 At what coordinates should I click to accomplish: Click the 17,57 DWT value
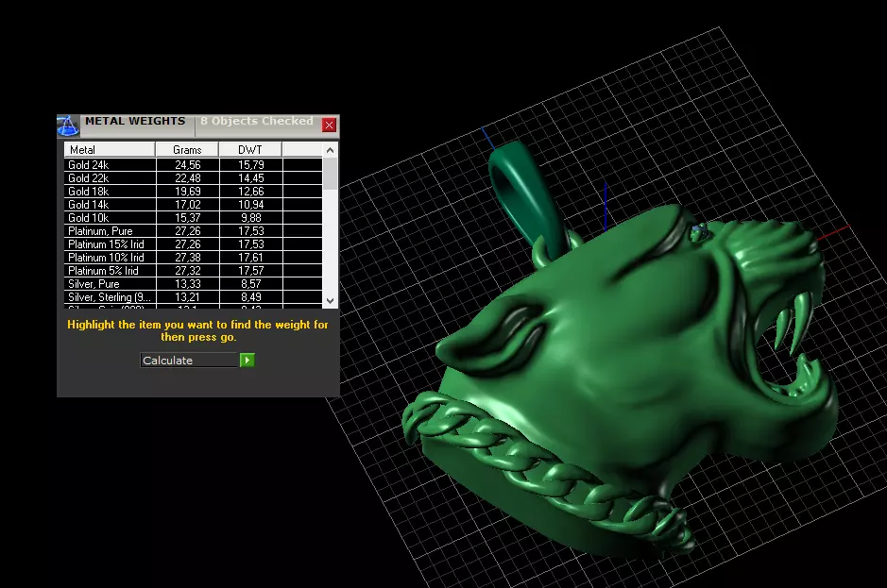(251, 271)
